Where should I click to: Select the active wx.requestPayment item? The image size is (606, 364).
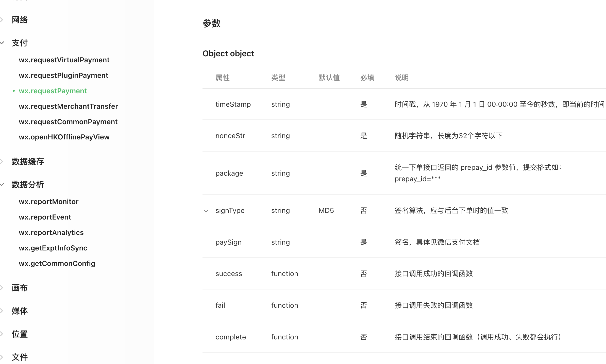click(53, 91)
